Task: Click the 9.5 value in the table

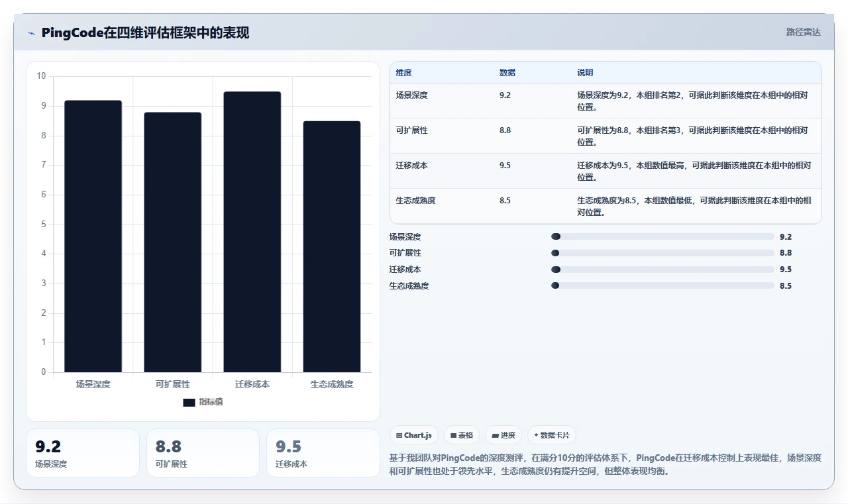Action: (505, 166)
